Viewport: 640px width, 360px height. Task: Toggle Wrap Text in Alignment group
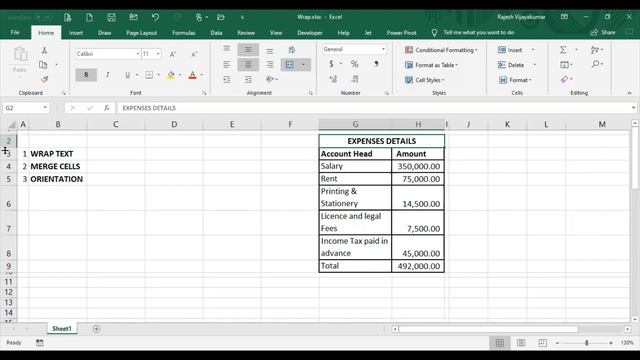point(291,50)
